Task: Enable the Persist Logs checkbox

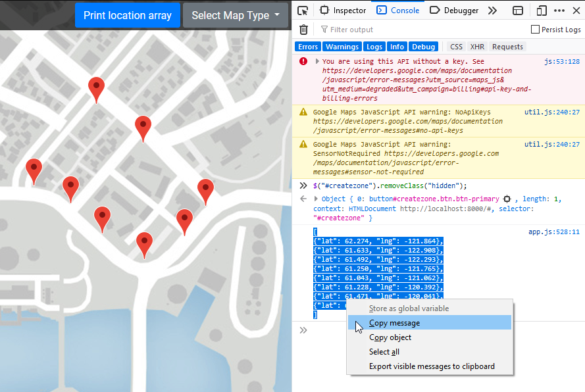Action: tap(536, 29)
